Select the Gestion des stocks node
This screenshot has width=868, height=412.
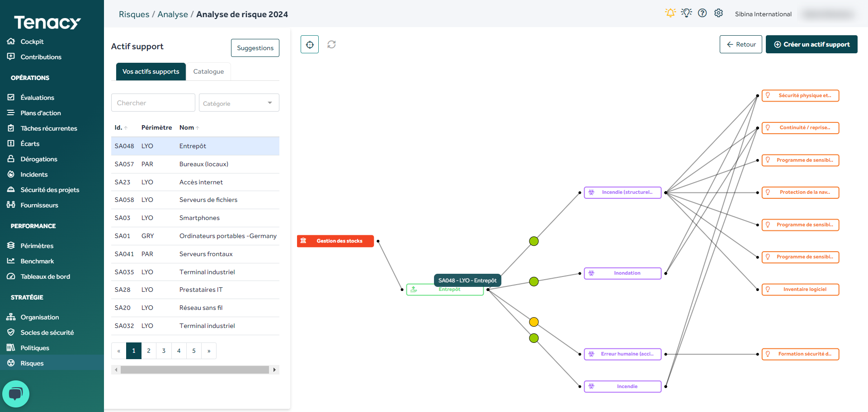point(335,241)
